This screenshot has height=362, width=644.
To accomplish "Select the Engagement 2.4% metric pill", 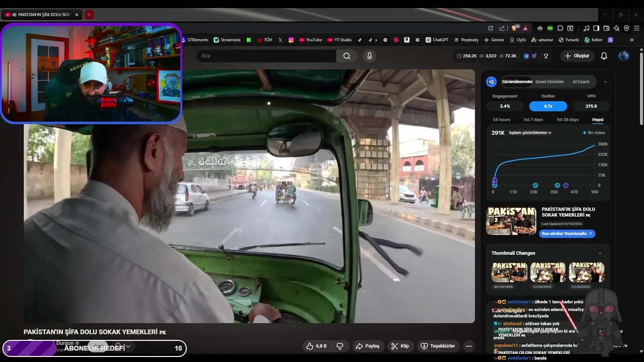I will pyautogui.click(x=505, y=106).
